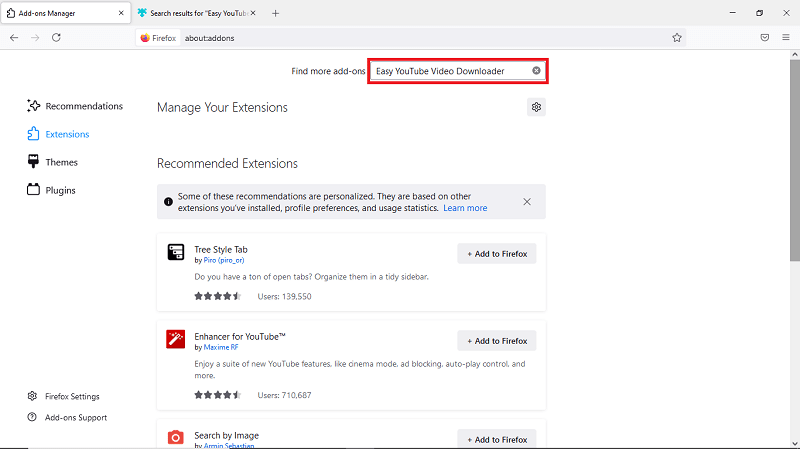
Task: Click the Recommended Extensions heading
Action: click(x=227, y=163)
